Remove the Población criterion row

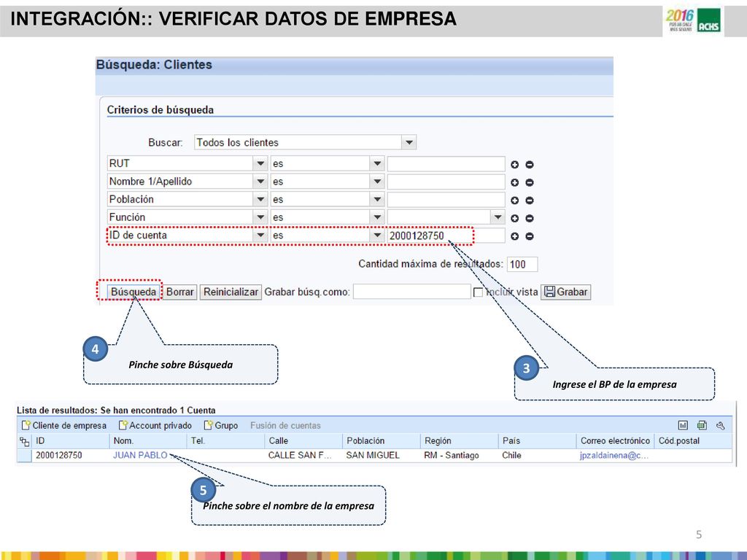[530, 201]
